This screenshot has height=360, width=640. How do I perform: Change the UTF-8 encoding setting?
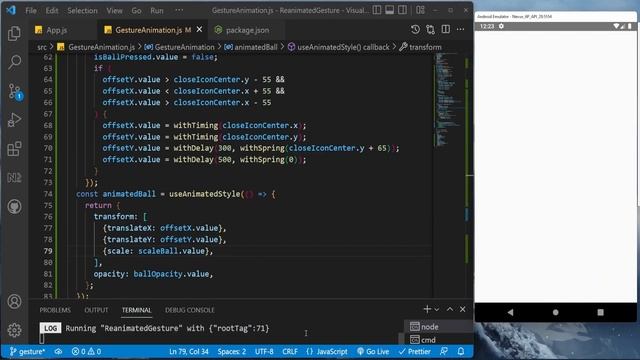point(264,351)
